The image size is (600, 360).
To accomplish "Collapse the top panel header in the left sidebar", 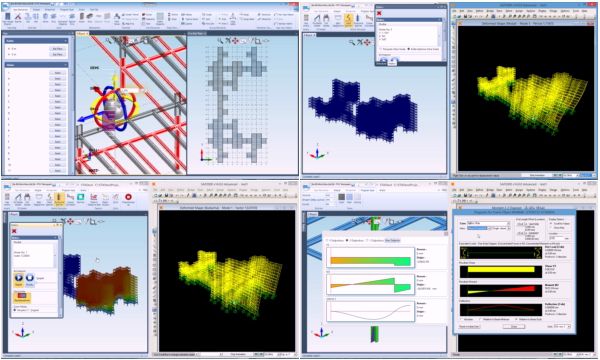I will [65, 41].
